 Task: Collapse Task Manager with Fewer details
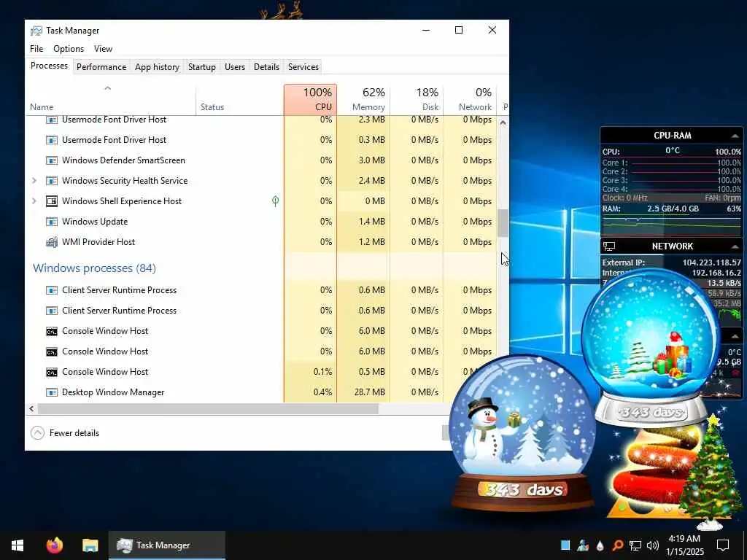click(x=65, y=433)
